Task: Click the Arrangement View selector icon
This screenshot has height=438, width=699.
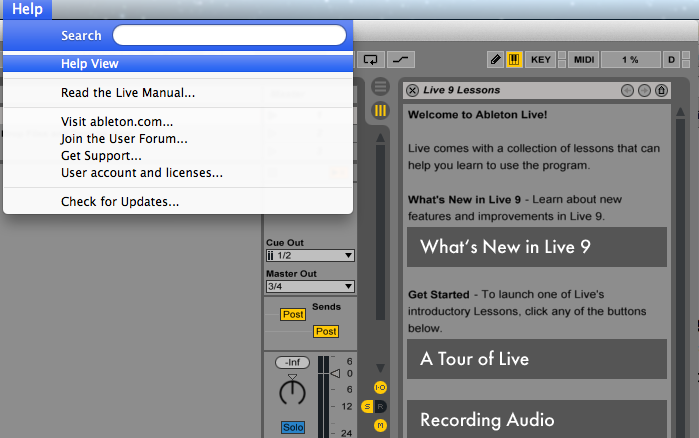Action: (380, 87)
